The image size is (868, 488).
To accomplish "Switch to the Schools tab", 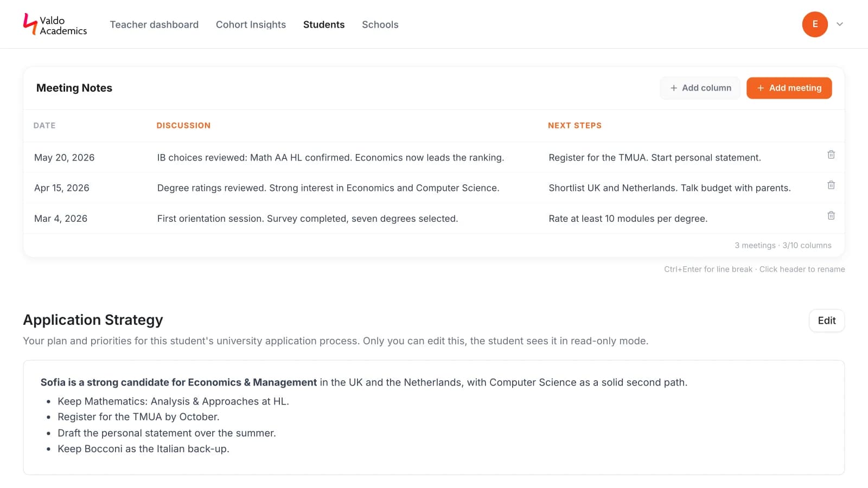I will tap(380, 24).
